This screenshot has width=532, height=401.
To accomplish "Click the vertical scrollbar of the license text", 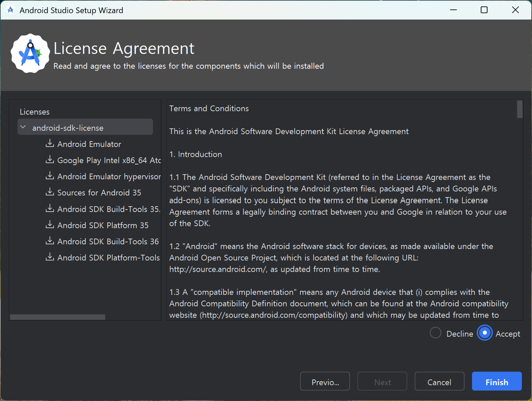I will [x=519, y=109].
